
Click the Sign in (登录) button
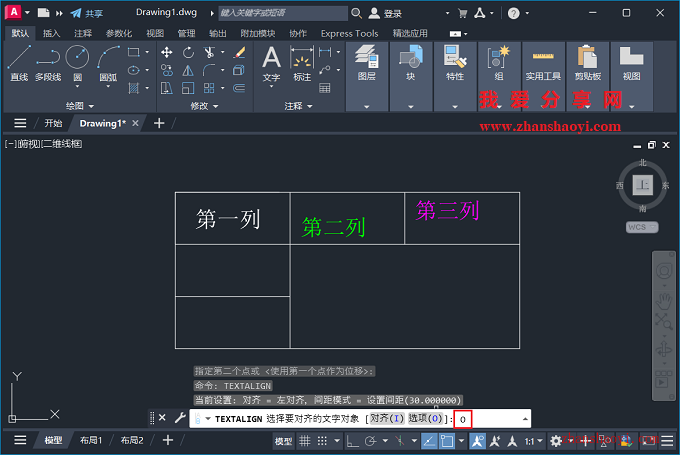[x=386, y=13]
